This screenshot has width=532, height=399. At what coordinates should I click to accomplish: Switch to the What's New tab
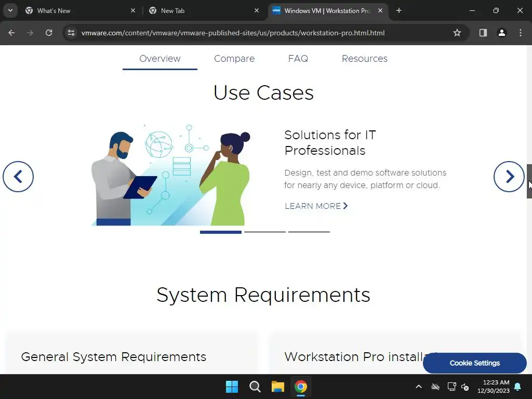79,10
